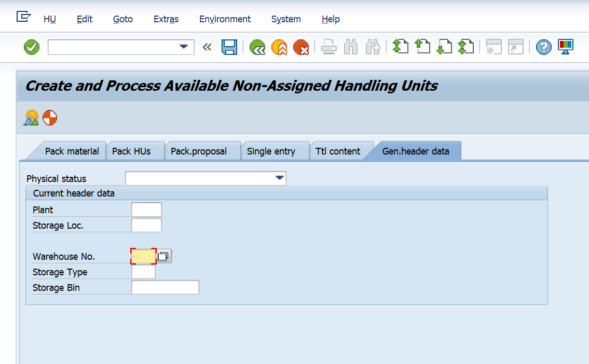Open the command field dropdown arrow
The height and width of the screenshot is (364, 589).
(x=184, y=47)
